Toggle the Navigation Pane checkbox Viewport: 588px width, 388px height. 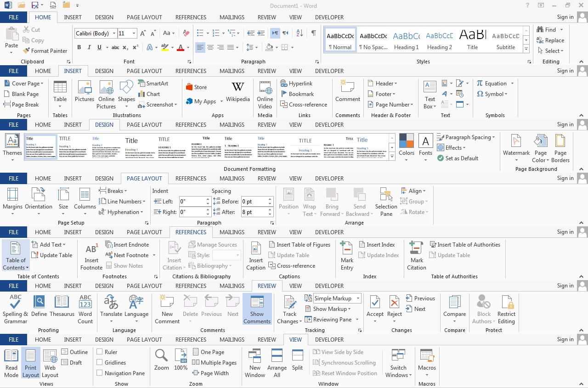100,373
